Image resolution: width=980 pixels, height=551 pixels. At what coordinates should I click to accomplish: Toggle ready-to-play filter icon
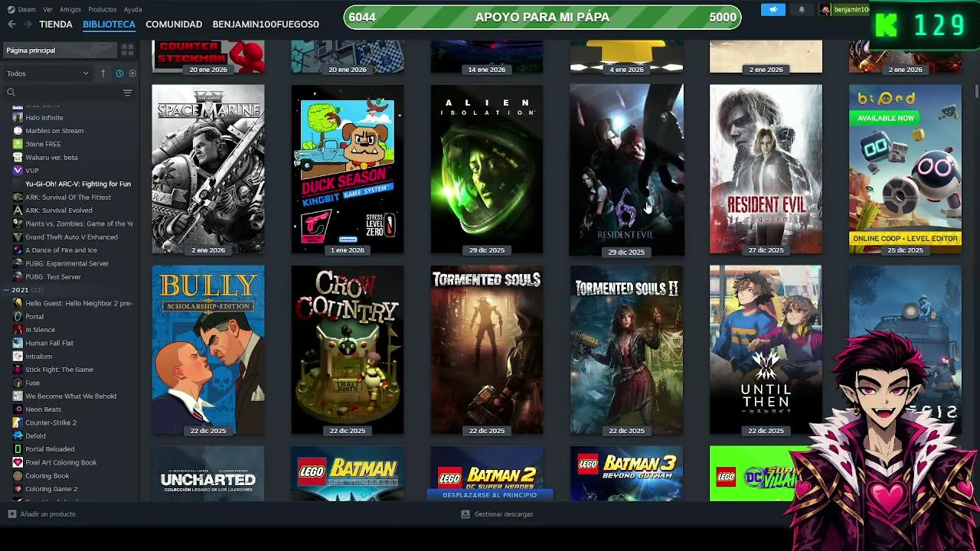pos(132,73)
